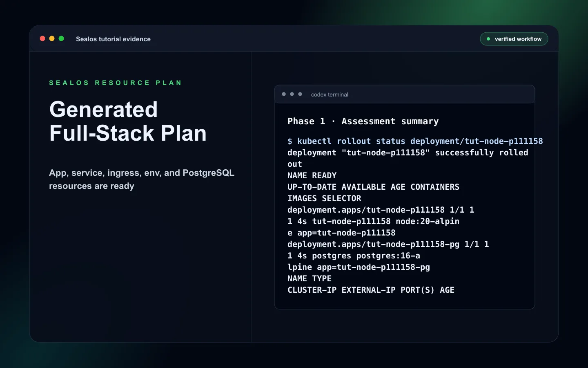Screen dimensions: 588x368
Task: Click the "lpine app=tut-node-p111158-pg" line
Action: [x=359, y=267]
